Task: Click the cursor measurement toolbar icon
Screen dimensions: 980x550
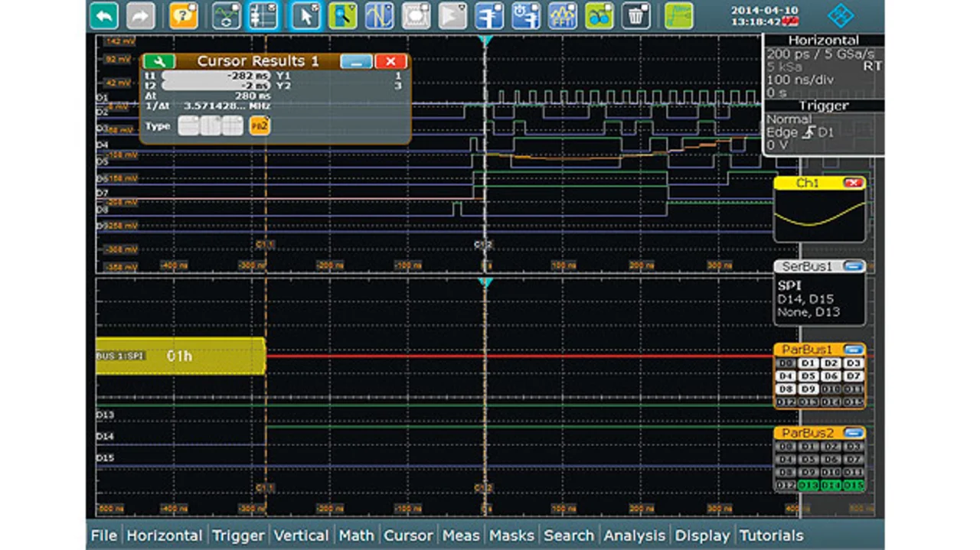Action: tap(263, 15)
